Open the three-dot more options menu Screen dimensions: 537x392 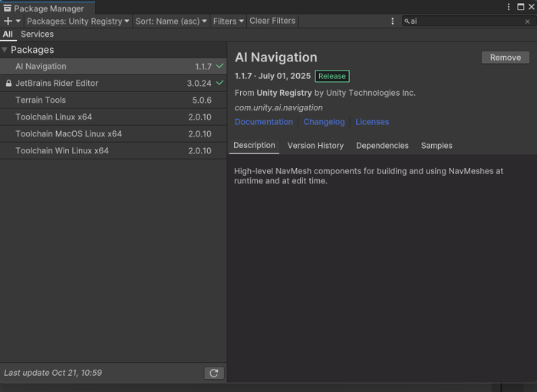393,21
